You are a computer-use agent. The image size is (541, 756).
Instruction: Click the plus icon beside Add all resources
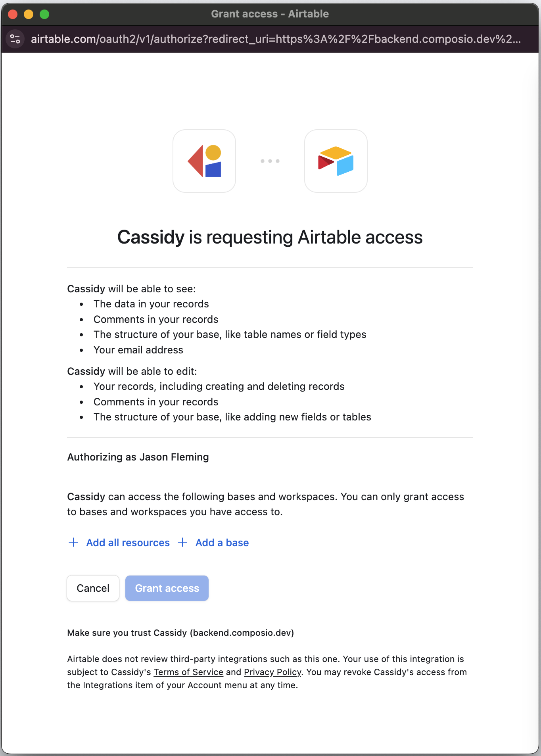tap(73, 542)
